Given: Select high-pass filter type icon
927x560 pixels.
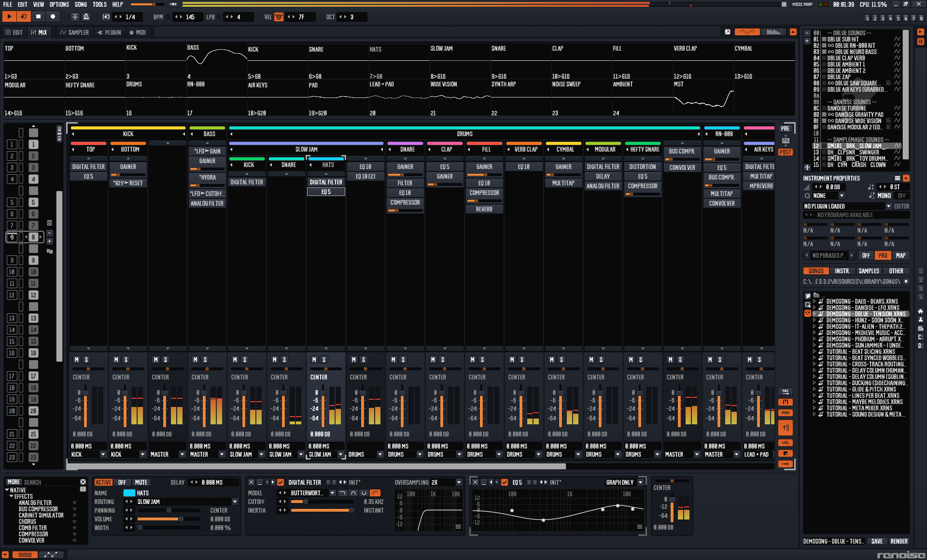Looking at the screenshot, I should coord(375,493).
